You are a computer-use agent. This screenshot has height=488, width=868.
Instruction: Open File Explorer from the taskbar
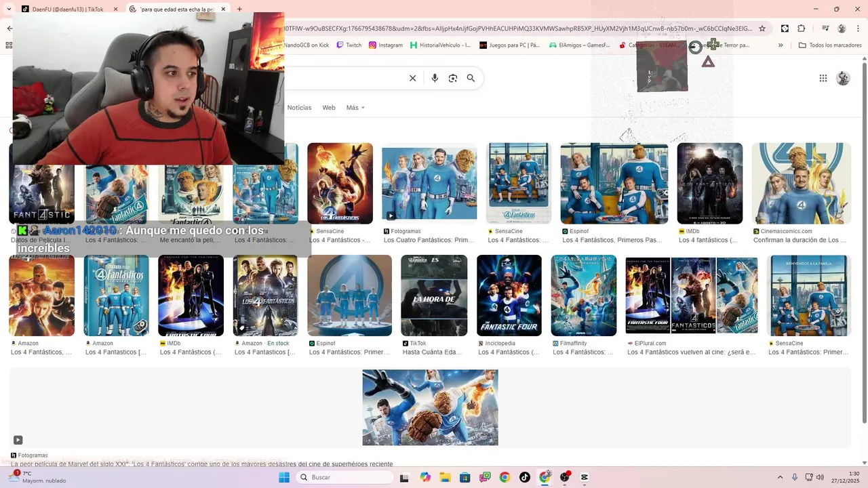tap(445, 477)
